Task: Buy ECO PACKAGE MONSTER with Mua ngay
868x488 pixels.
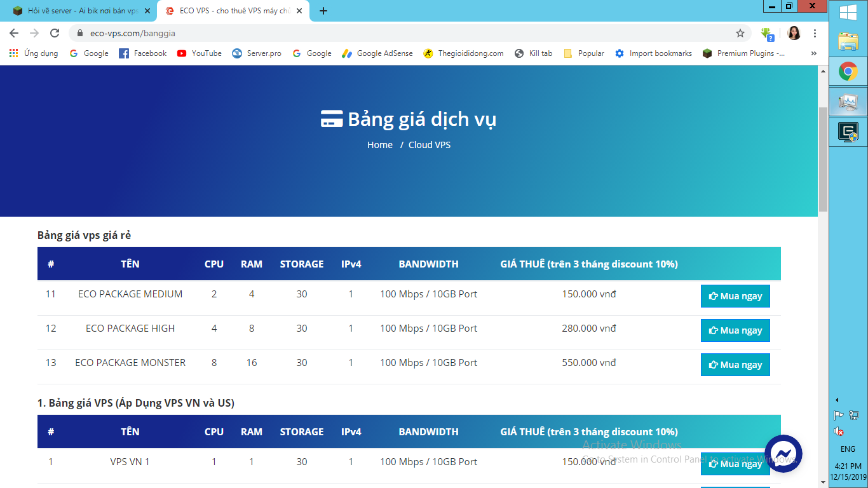Action: (x=735, y=365)
